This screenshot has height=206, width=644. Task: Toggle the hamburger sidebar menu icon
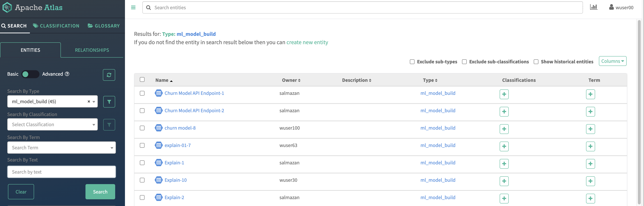click(x=133, y=7)
